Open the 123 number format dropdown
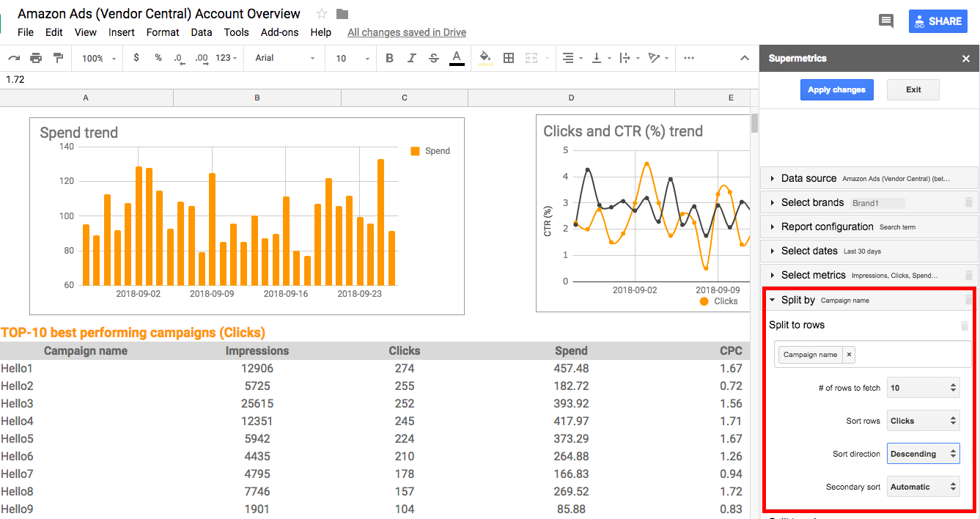This screenshot has height=519, width=980. (x=226, y=58)
